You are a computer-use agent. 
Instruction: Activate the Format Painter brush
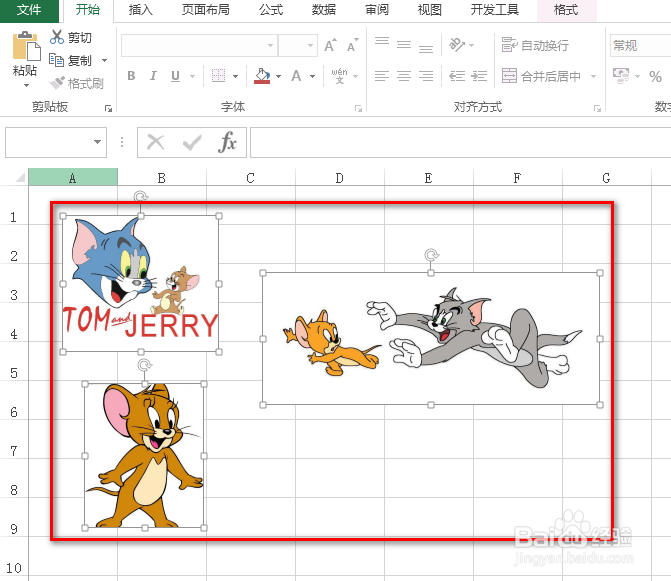(76, 83)
